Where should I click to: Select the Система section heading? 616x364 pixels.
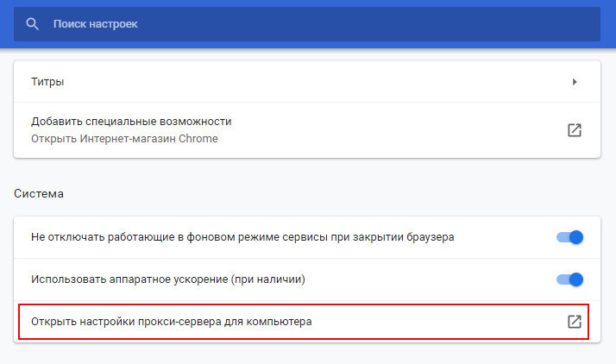[39, 193]
